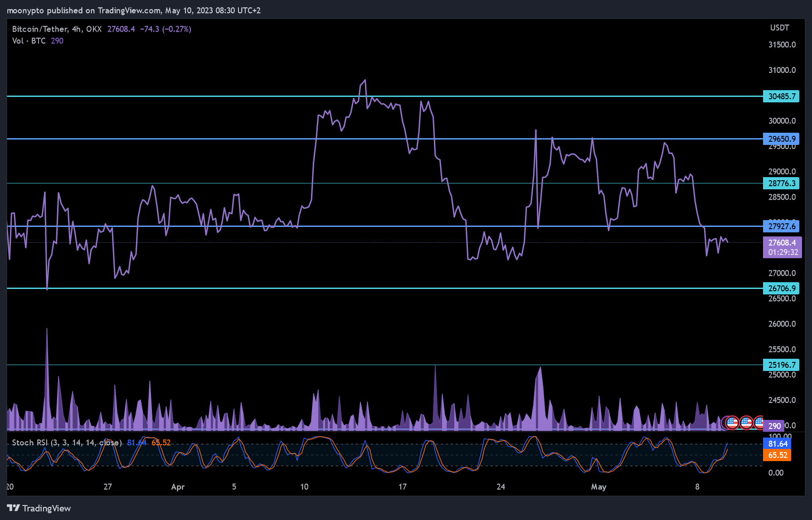Click the 31500.0 price axis tick
Image resolution: width=812 pixels, height=520 pixels.
click(782, 45)
